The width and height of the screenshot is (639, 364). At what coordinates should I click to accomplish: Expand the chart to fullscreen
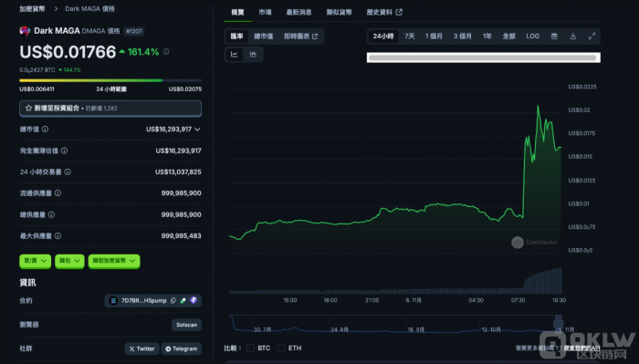[592, 36]
